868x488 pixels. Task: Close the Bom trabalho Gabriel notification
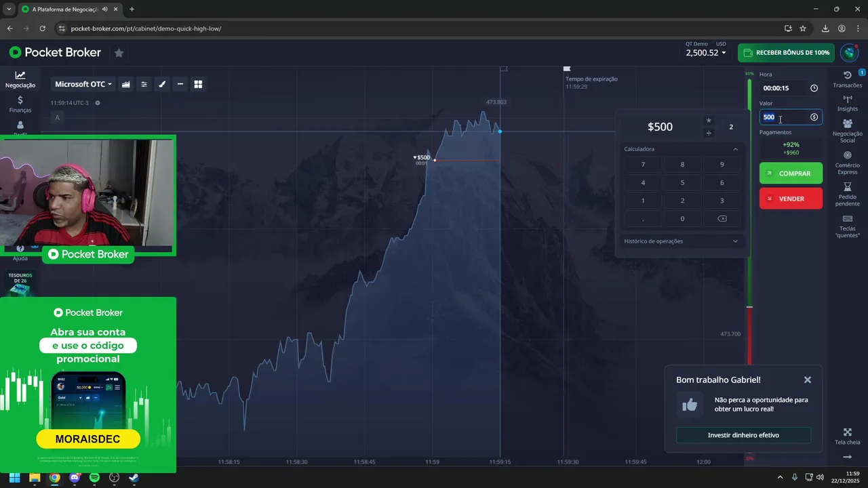click(808, 380)
